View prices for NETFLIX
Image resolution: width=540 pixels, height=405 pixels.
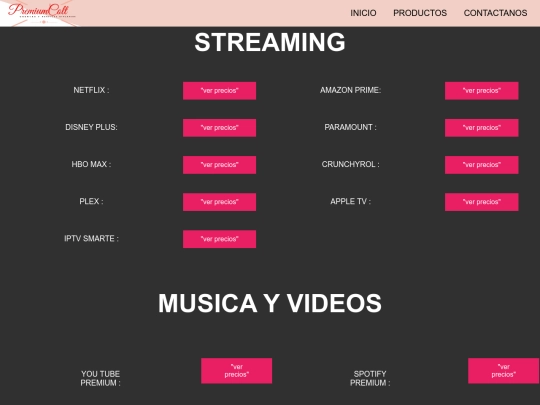point(219,91)
